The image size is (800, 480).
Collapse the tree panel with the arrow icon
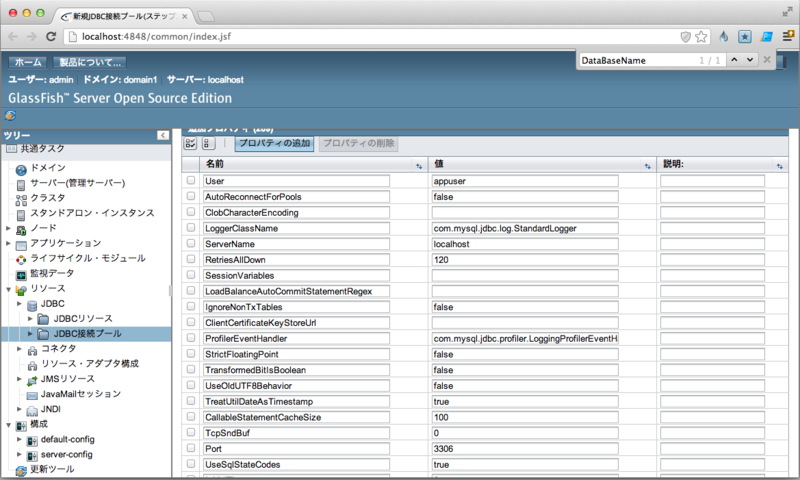163,135
